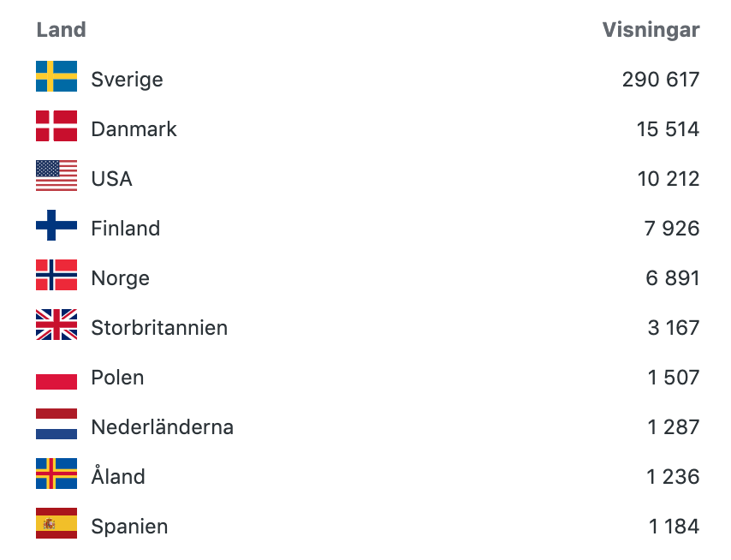Viewport: 731px width, 560px height.
Task: Click the Åland flag icon
Action: click(56, 474)
